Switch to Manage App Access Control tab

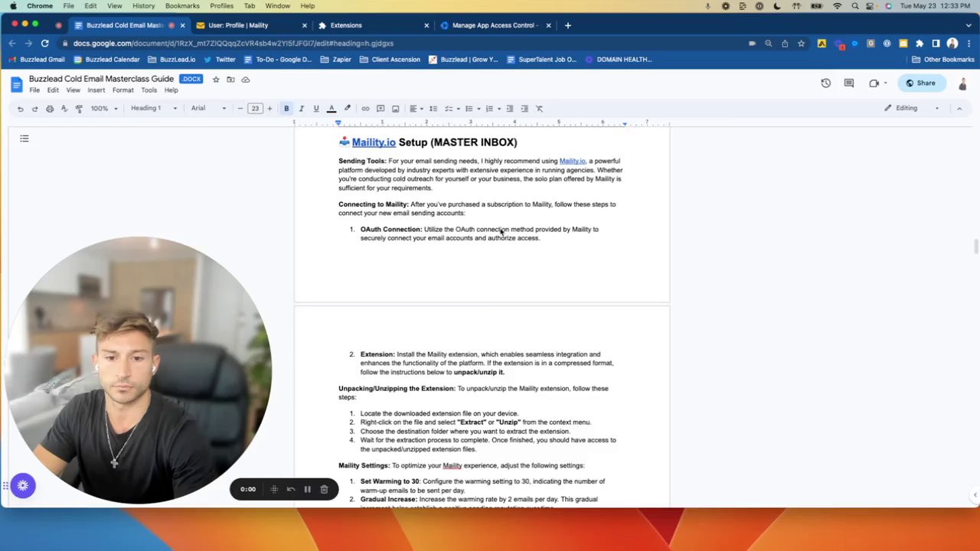tap(495, 25)
